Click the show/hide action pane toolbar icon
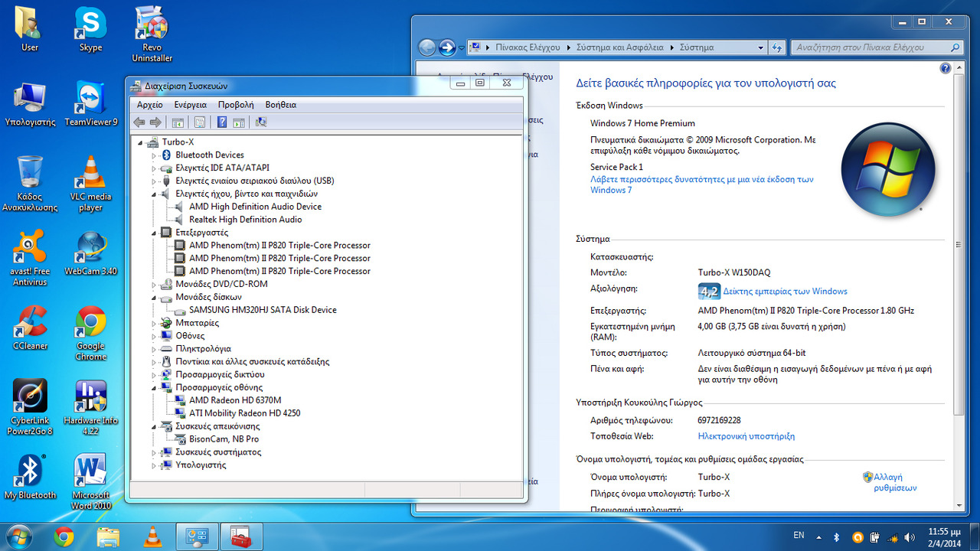This screenshot has width=980, height=551. click(x=239, y=122)
